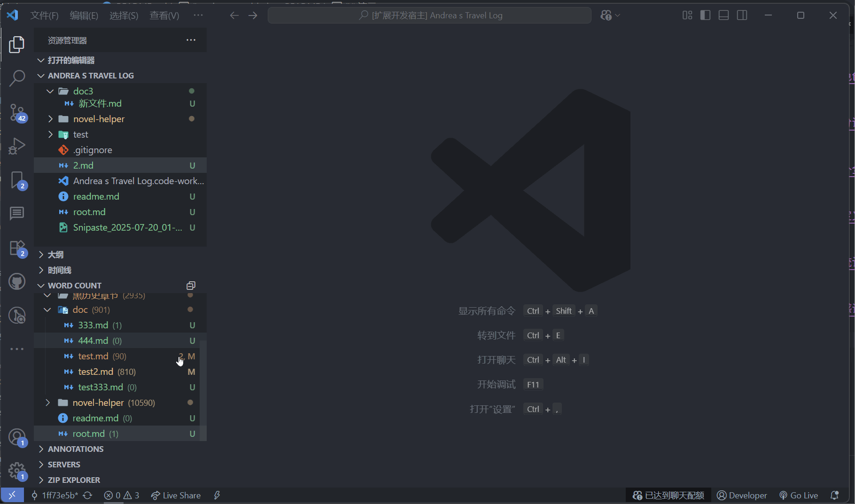The width and height of the screenshot is (855, 504).
Task: Start Live Share from status bar
Action: click(176, 495)
